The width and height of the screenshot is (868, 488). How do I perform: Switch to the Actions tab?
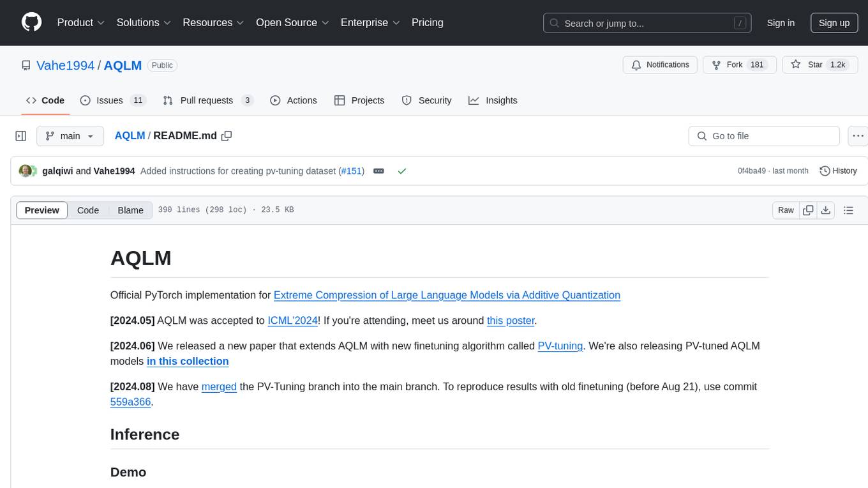pos(294,100)
